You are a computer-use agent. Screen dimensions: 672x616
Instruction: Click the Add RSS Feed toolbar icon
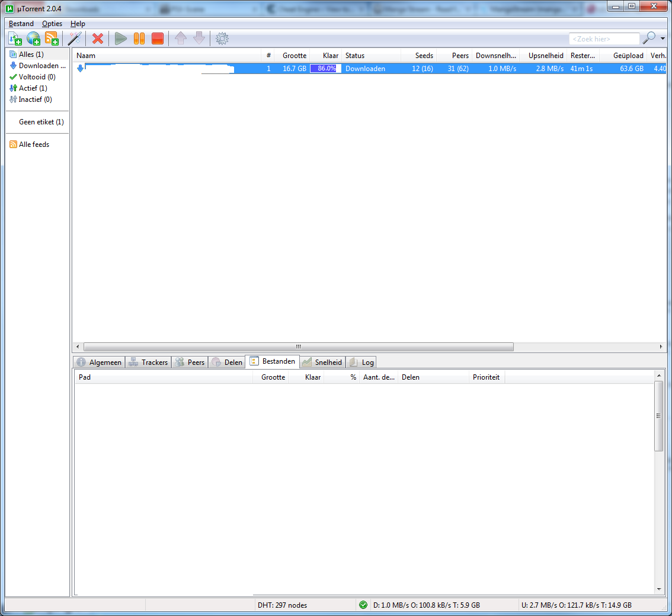coord(52,38)
